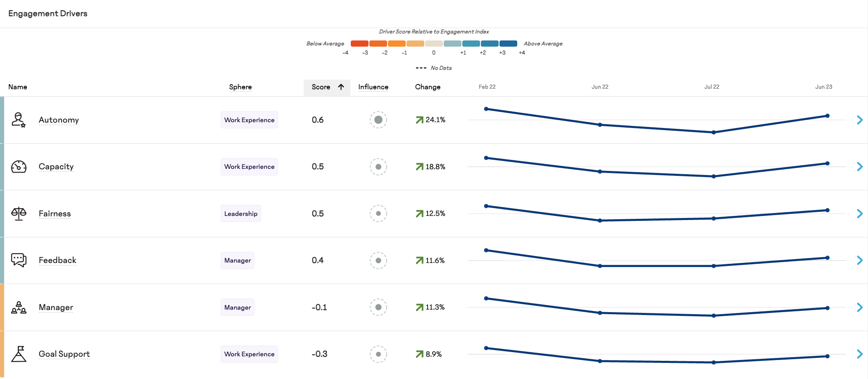Click the Goal Support score value -0.3

pos(319,354)
